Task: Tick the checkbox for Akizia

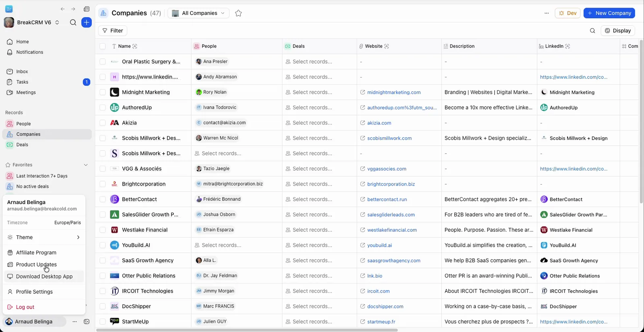Action: [x=103, y=123]
